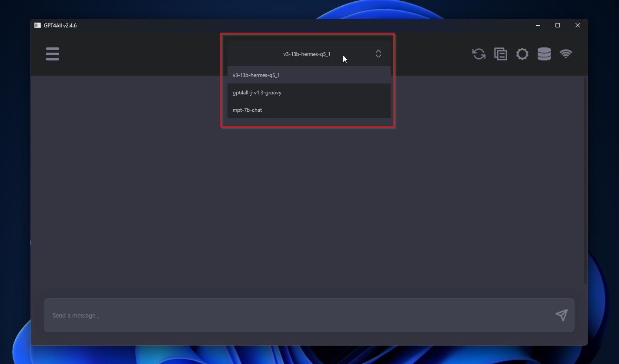Select v3-13b-hermes-q5_1 from the list
Viewport: 619px width, 364px height.
pos(309,75)
